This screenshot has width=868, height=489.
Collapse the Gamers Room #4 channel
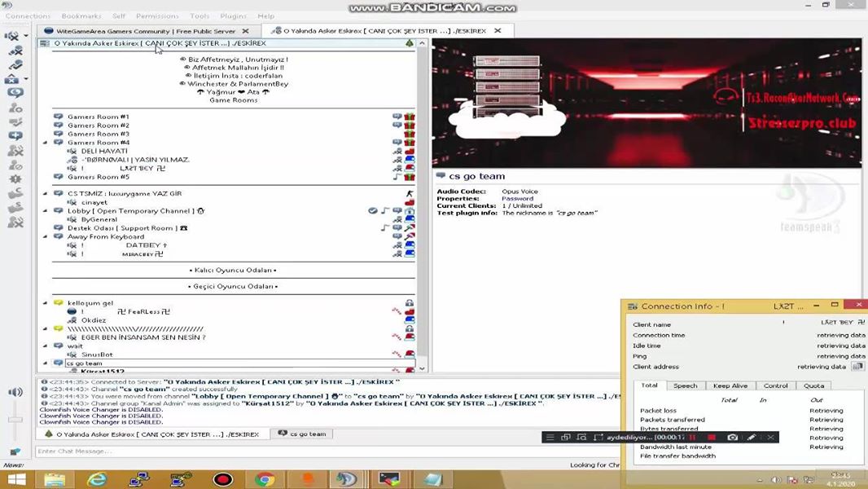[46, 143]
